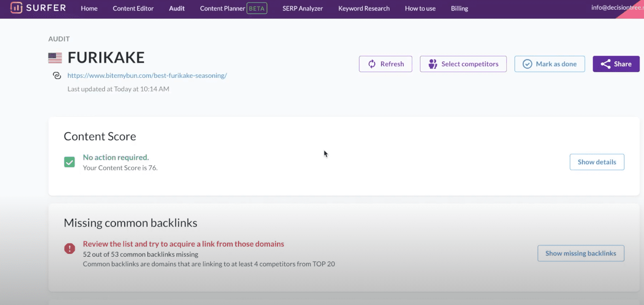644x305 pixels.
Task: Click the checkmark circle icon in Mark as done
Action: [x=527, y=64]
